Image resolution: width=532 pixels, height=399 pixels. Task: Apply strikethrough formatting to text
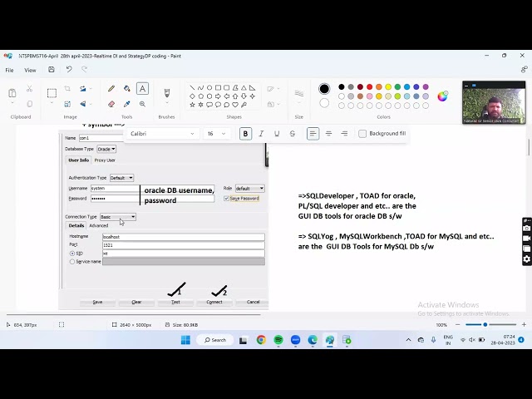coord(293,134)
